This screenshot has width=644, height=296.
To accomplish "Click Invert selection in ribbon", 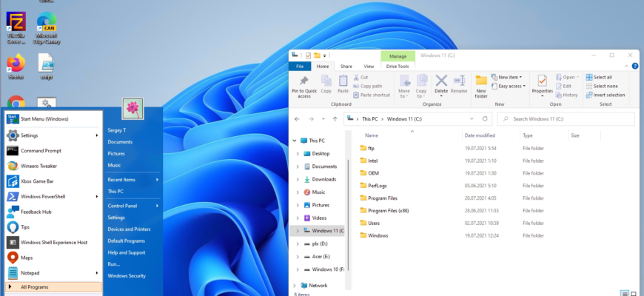I will pyautogui.click(x=606, y=95).
